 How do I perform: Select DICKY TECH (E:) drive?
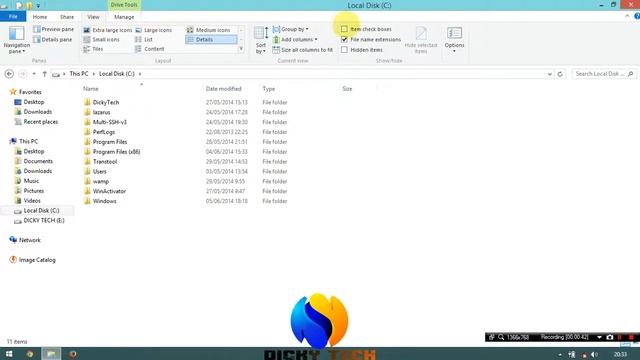[x=44, y=220]
